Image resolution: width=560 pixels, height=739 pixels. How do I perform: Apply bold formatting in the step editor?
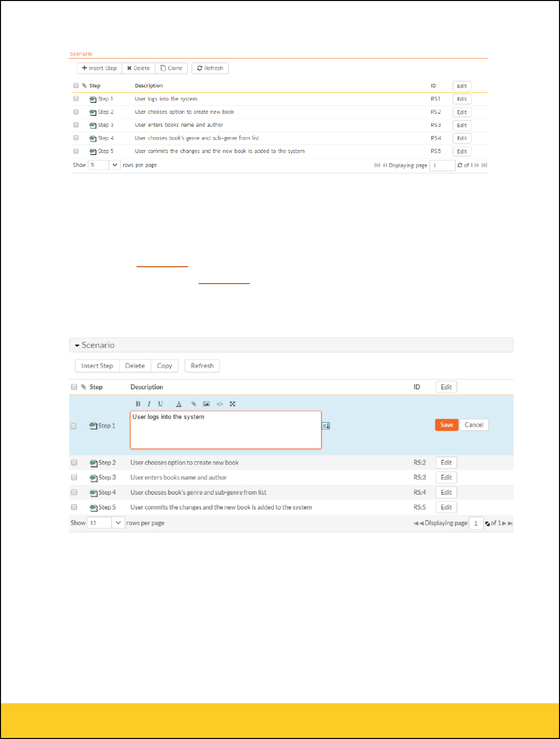pyautogui.click(x=138, y=404)
